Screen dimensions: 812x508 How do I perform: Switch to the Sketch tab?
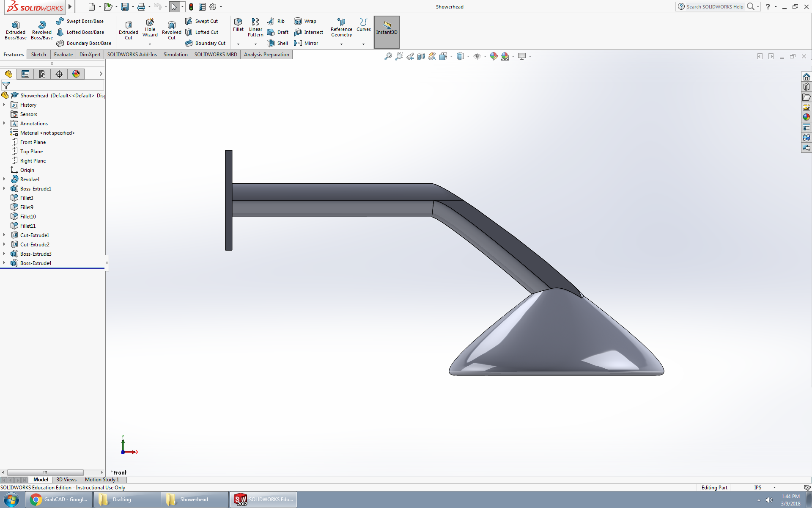click(x=38, y=55)
